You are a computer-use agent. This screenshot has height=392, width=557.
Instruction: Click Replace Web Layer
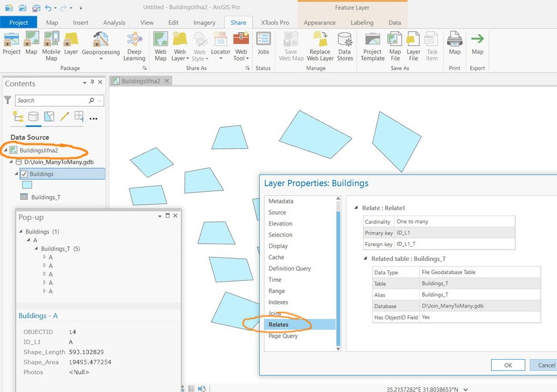click(320, 46)
